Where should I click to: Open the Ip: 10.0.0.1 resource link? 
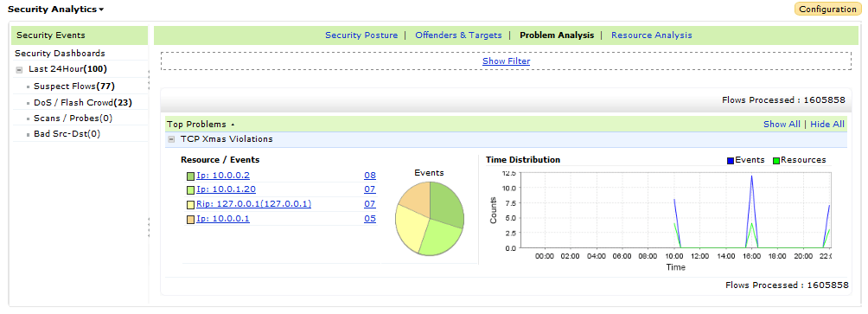(223, 219)
